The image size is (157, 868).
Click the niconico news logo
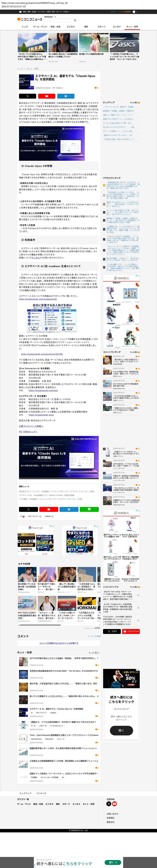[x=30, y=19]
